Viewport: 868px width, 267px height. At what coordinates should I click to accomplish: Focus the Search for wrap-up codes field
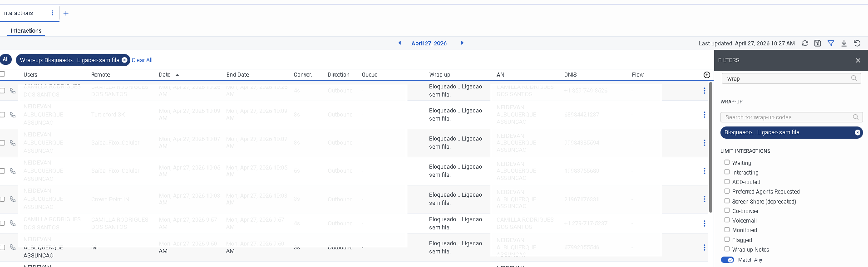tap(792, 117)
